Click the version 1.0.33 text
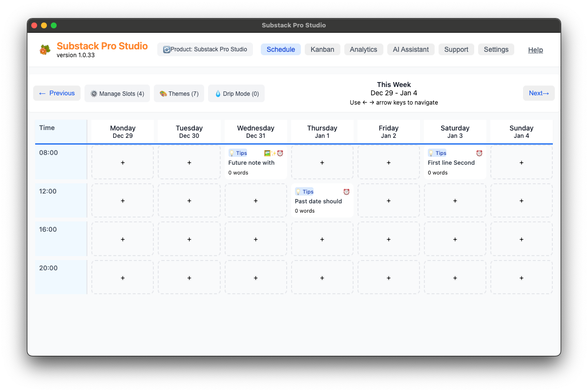Viewport: 588px width, 392px height. tap(76, 55)
